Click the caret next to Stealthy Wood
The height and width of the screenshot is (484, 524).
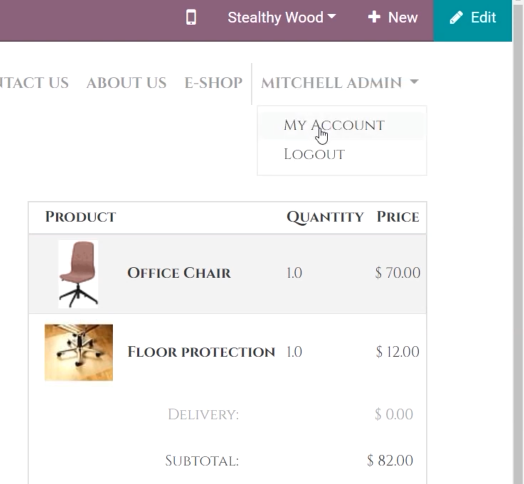coord(332,16)
